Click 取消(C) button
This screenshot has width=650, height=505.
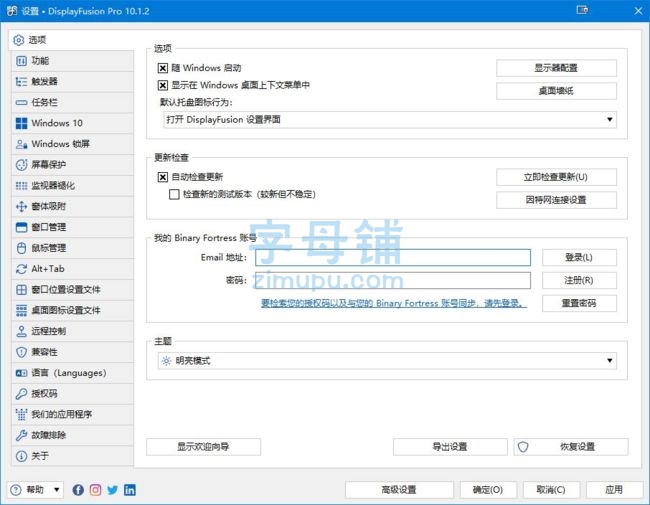coord(551,490)
